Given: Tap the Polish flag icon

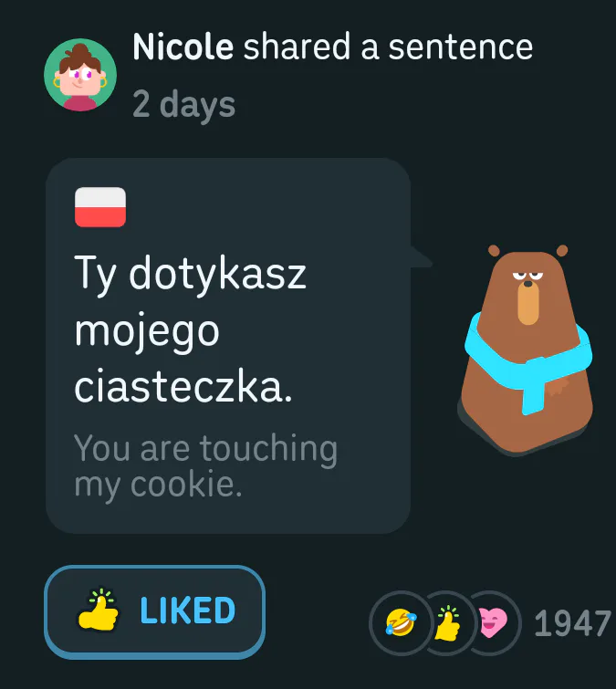Looking at the screenshot, I should [x=100, y=207].
